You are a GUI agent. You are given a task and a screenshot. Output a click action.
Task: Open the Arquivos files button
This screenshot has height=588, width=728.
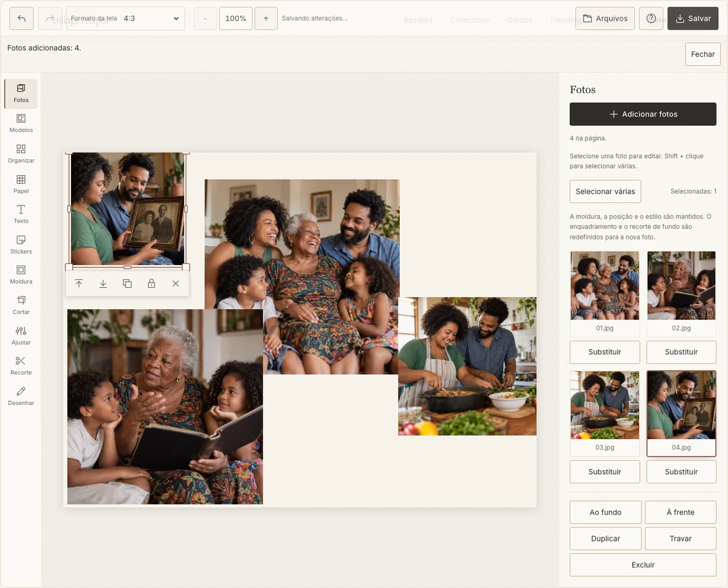605,18
